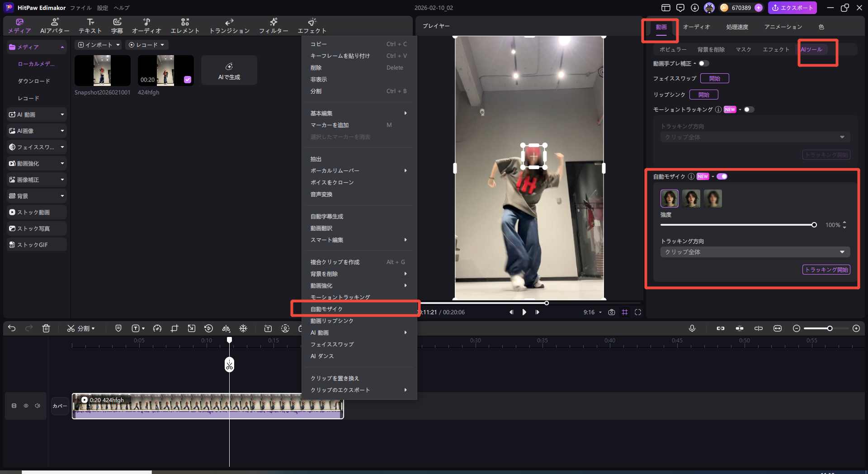Open the Filter tool in top toolbar
This screenshot has height=474, width=868.
(x=273, y=26)
